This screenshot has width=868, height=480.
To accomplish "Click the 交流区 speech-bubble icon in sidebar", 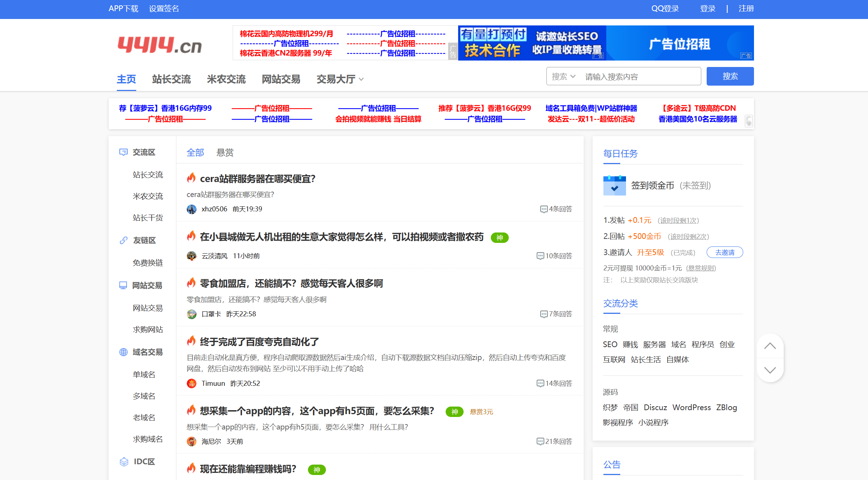I will 123,152.
